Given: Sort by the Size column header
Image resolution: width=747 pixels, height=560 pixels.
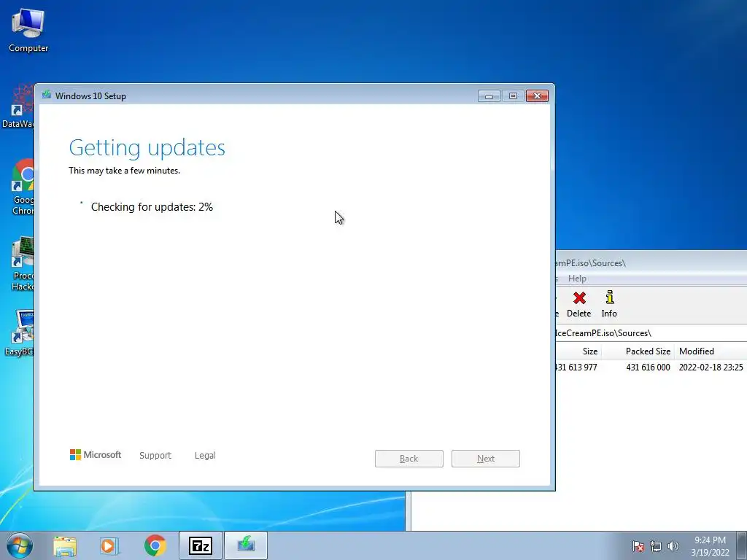Looking at the screenshot, I should (578, 351).
